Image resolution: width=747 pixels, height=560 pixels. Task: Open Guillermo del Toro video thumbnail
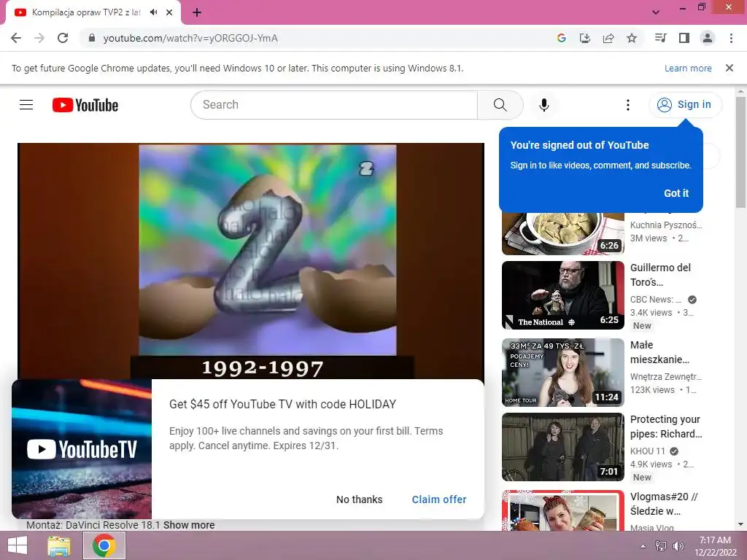(562, 295)
